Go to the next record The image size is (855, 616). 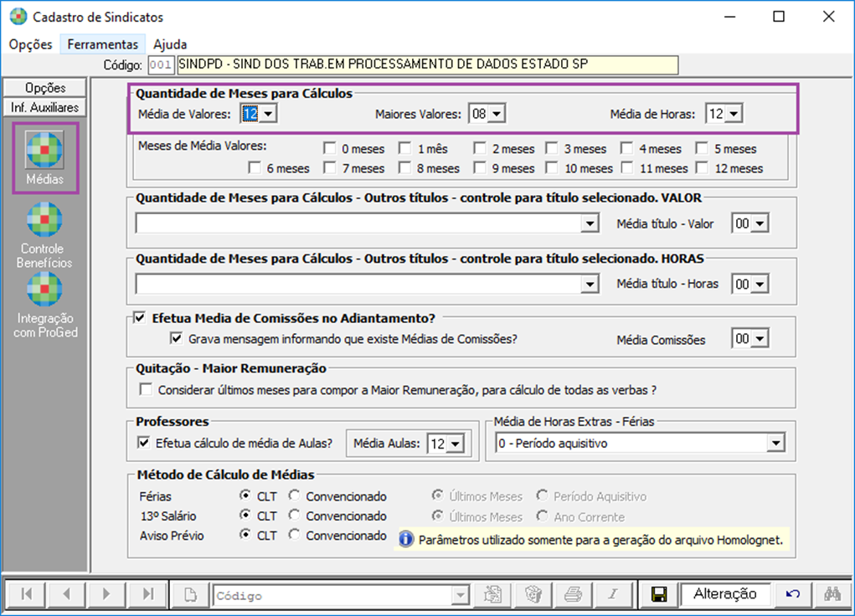coord(106,593)
